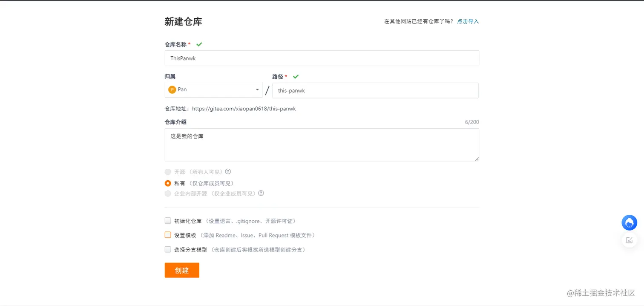This screenshot has width=644, height=306.
Task: Click the 6/200 character counter
Action: coord(472,122)
